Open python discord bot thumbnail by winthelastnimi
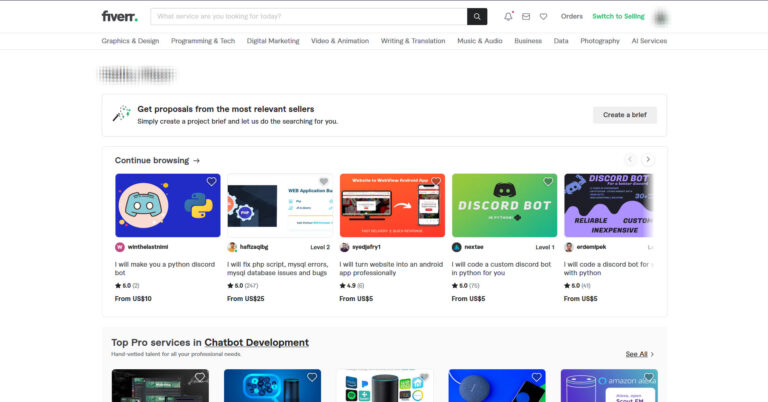The image size is (768, 402). pyautogui.click(x=168, y=205)
